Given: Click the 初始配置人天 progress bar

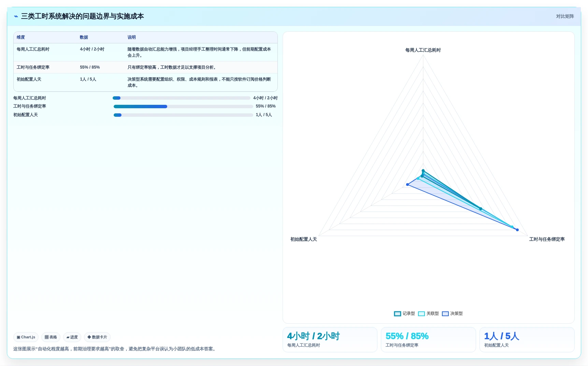Looking at the screenshot, I should pyautogui.click(x=183, y=115).
